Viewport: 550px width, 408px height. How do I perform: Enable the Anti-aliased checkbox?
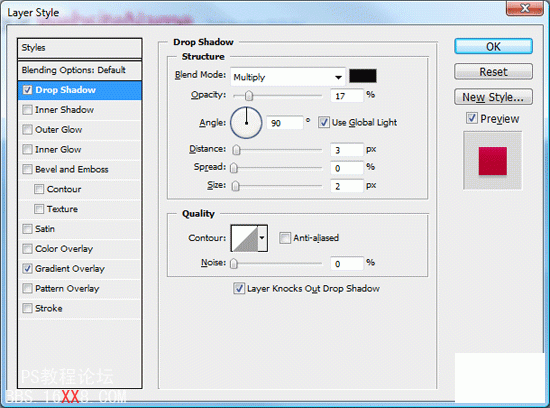tap(284, 238)
